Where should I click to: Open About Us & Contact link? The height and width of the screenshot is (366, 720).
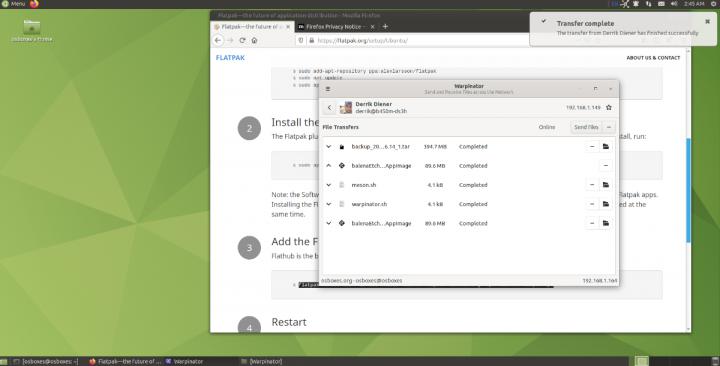(x=653, y=58)
